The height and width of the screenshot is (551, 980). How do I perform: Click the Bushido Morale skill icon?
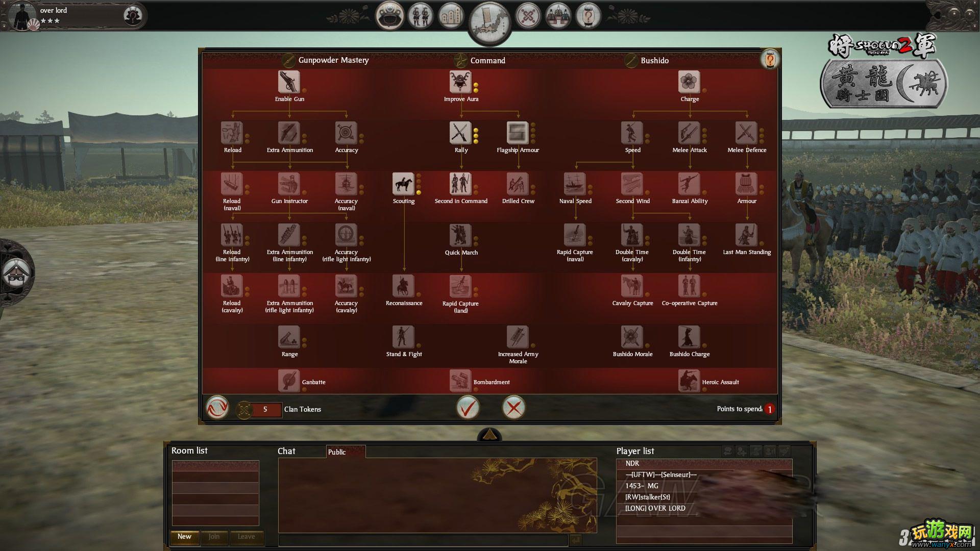(x=632, y=337)
